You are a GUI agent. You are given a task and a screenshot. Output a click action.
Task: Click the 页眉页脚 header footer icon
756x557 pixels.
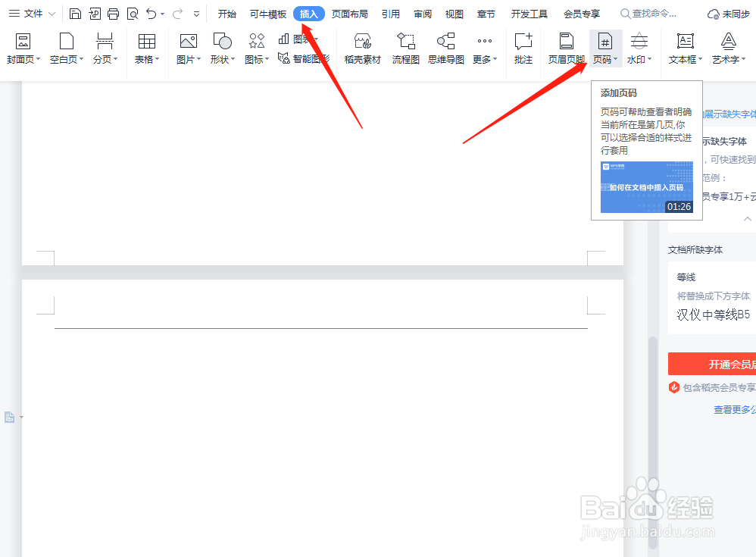click(567, 42)
